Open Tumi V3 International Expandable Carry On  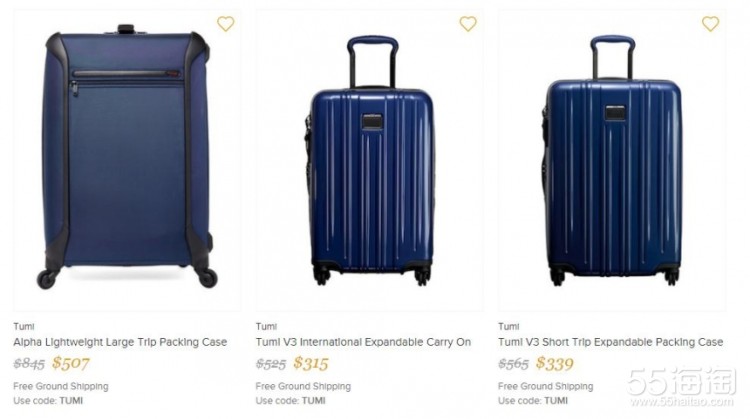[363, 342]
